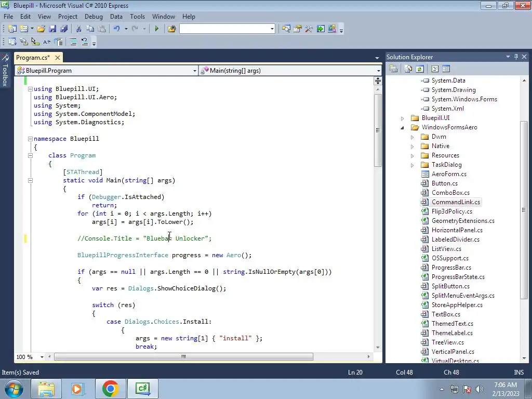Expand the Dwm folder
Viewport: 532px width, 399px height.
click(x=412, y=137)
